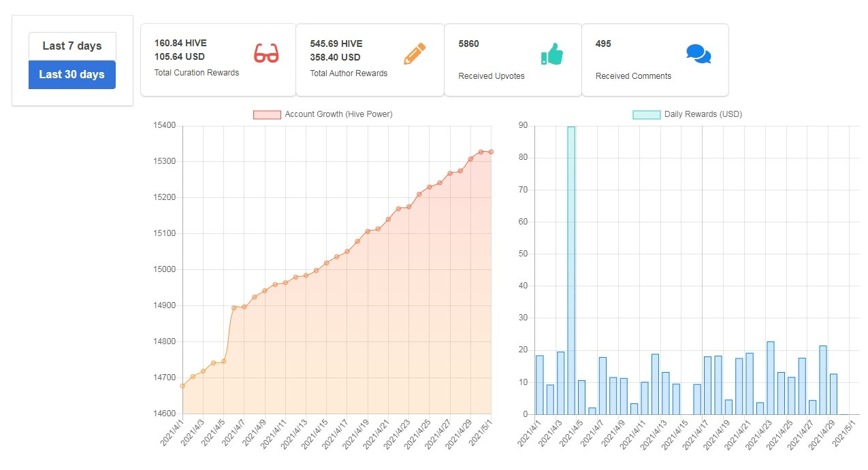Click the red glasses curation icon
Image resolution: width=868 pixels, height=470 pixels.
pyautogui.click(x=266, y=53)
